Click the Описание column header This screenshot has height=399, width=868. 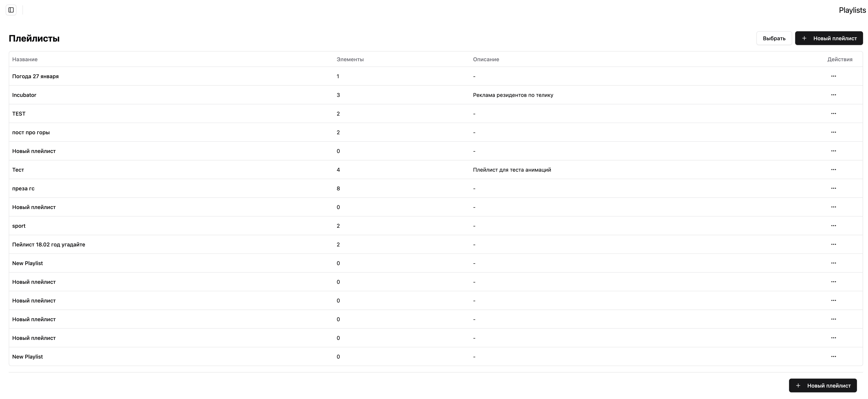coord(486,59)
